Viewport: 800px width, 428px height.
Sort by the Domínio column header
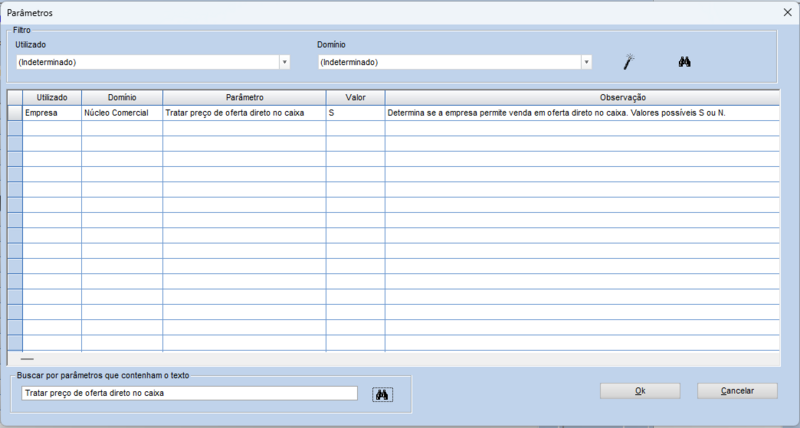[x=122, y=97]
